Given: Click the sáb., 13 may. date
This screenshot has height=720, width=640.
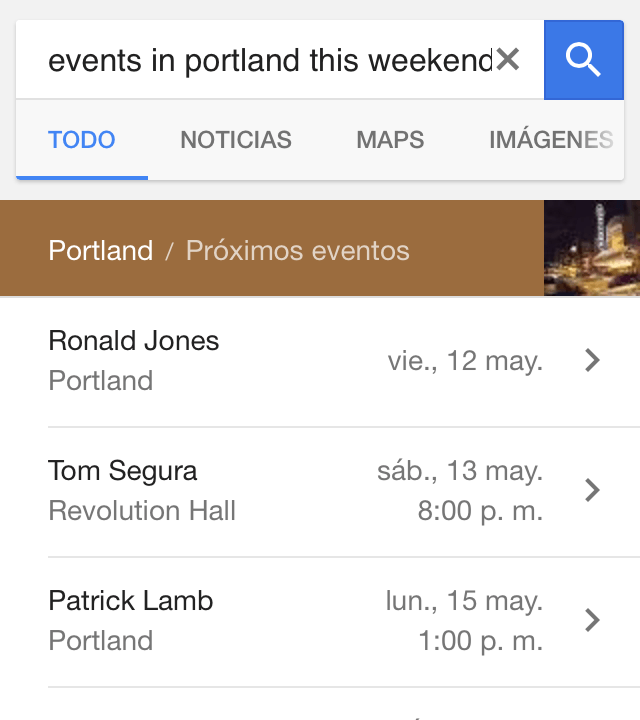Looking at the screenshot, I should [x=460, y=471].
